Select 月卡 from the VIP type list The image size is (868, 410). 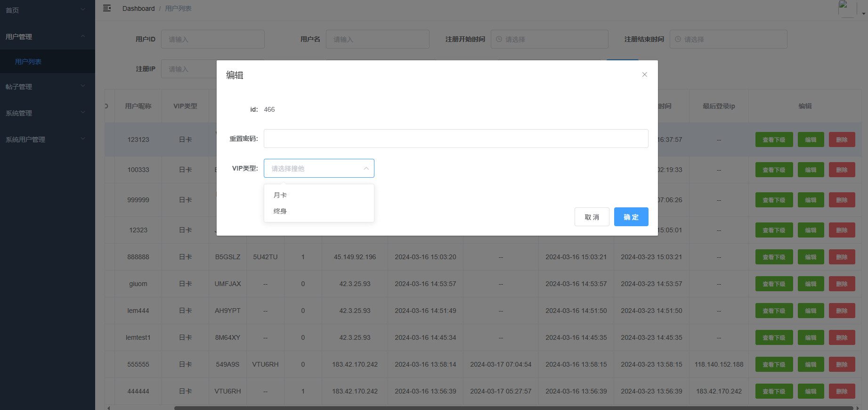point(280,195)
